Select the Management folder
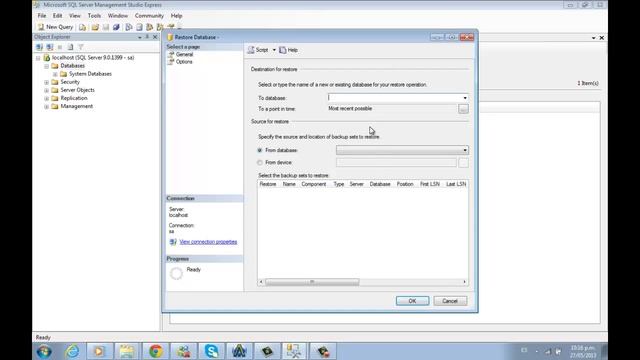 pyautogui.click(x=76, y=107)
